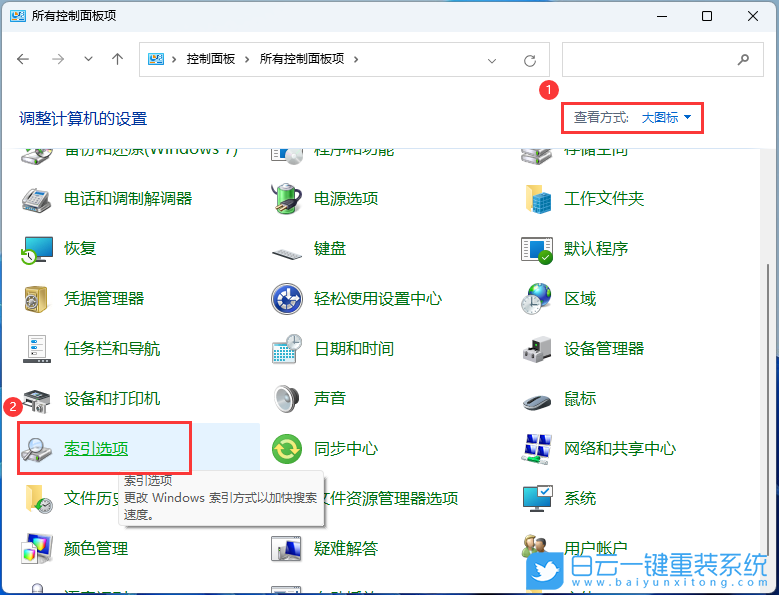Click inside the Control Panel search box

pyautogui.click(x=662, y=60)
